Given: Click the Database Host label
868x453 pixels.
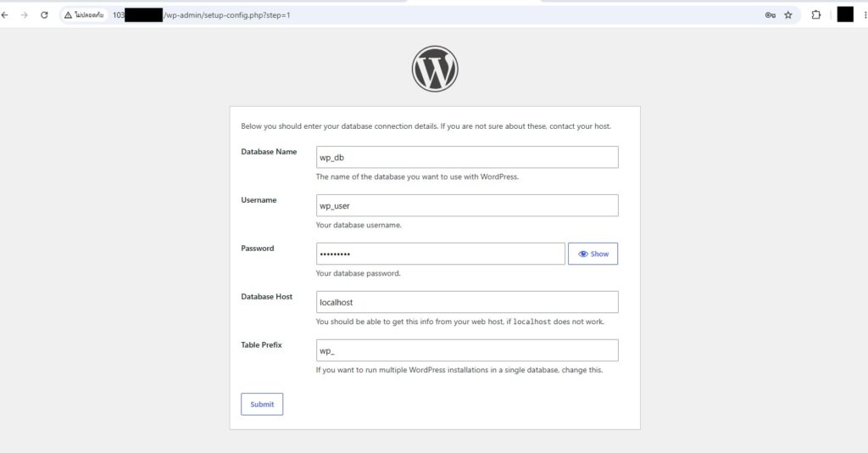Looking at the screenshot, I should 266,296.
